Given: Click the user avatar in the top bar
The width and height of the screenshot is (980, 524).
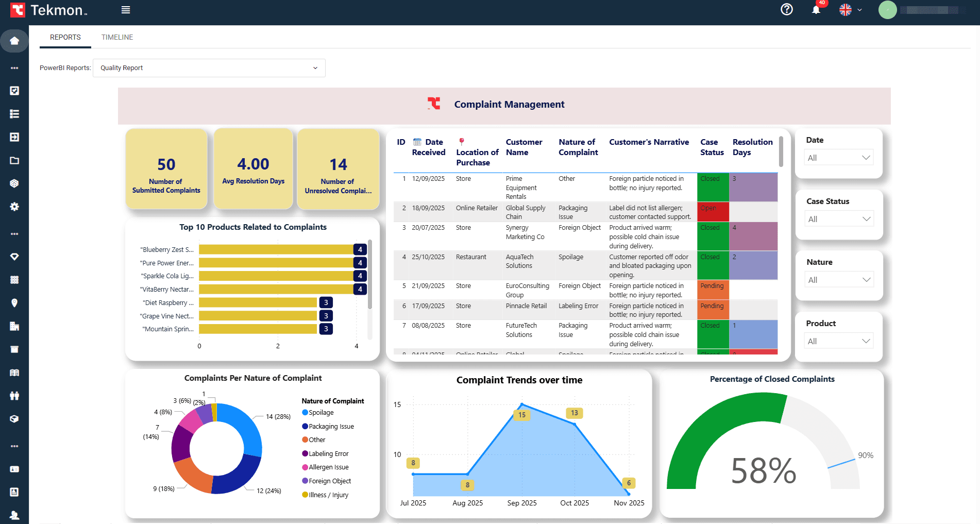Looking at the screenshot, I should (x=888, y=10).
